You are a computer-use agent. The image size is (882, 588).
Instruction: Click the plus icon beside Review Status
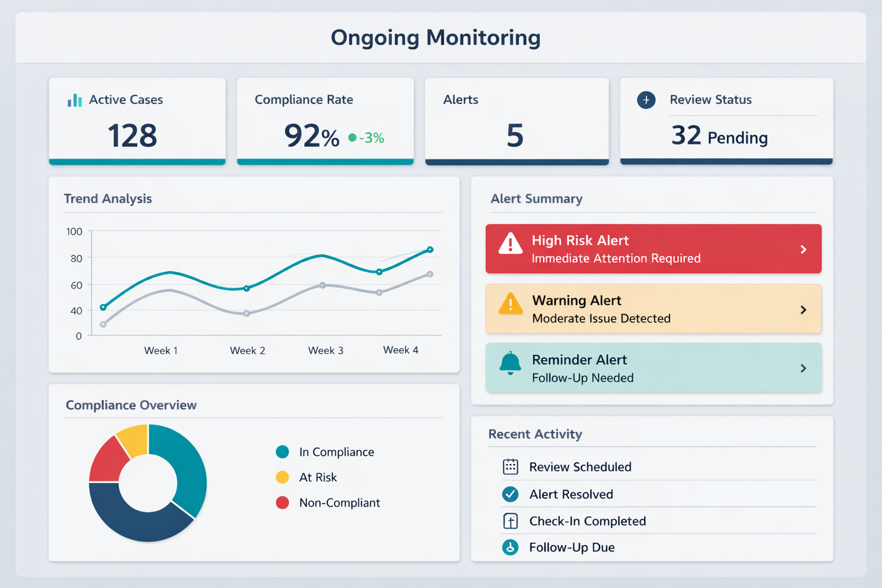coord(646,100)
